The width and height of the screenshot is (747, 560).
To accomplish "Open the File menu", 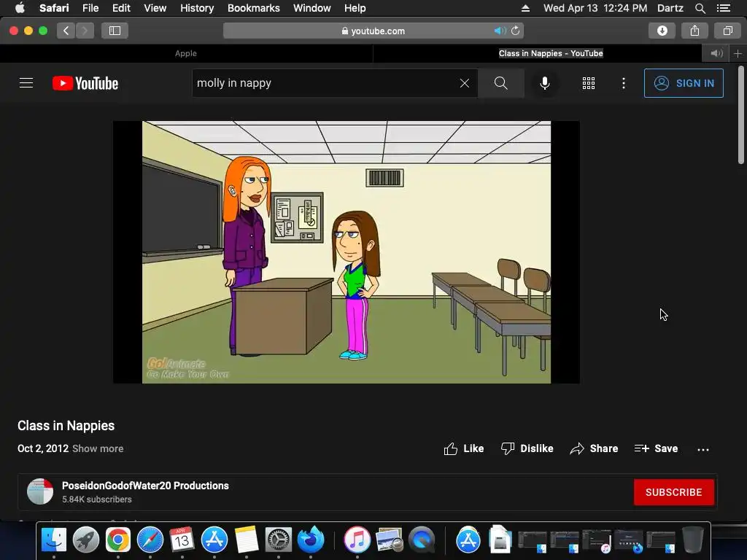I will point(90,8).
